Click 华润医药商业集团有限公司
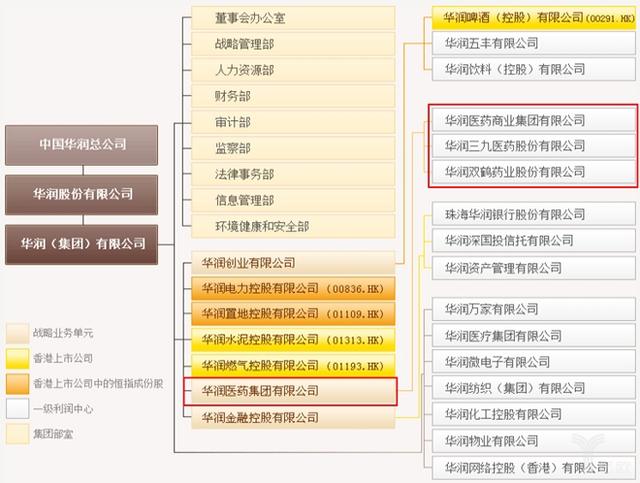 (534, 120)
